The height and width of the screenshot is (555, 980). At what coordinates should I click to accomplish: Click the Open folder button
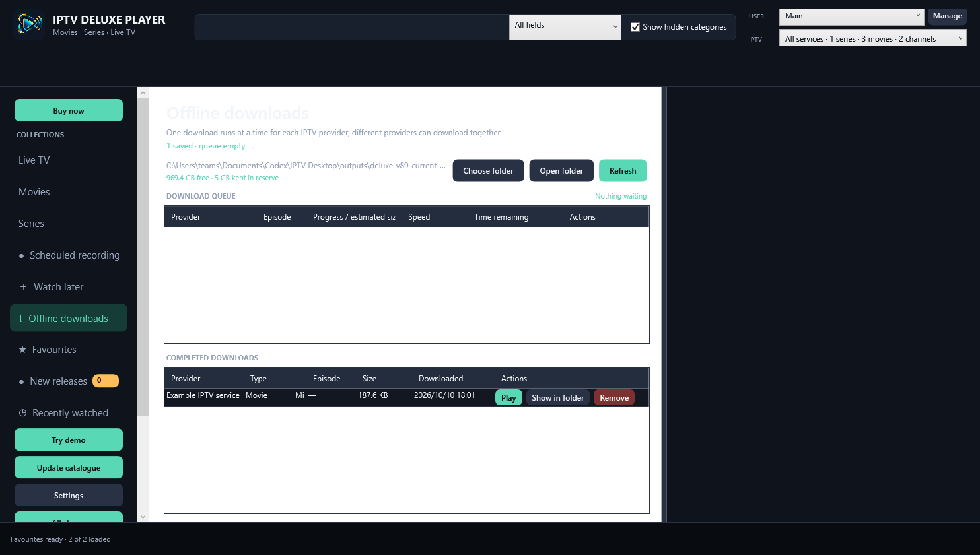click(x=561, y=171)
